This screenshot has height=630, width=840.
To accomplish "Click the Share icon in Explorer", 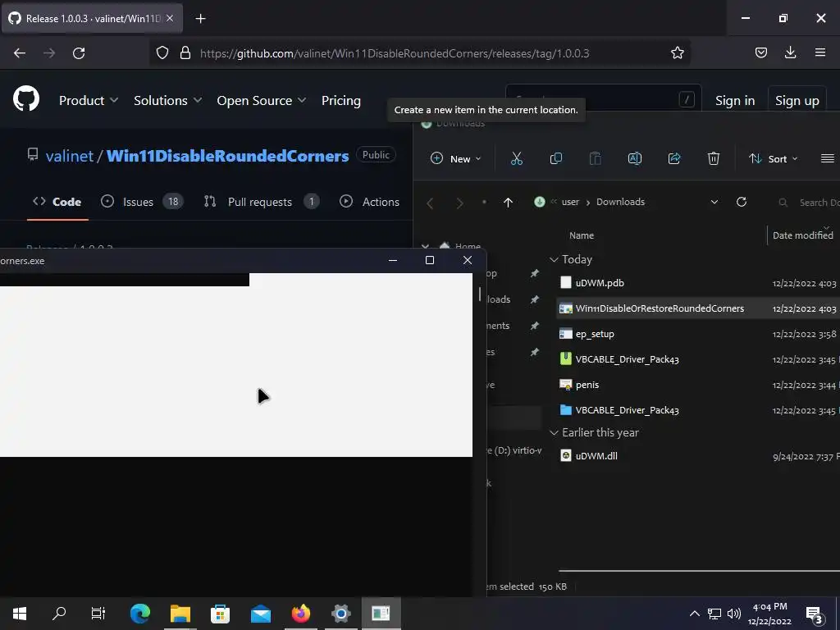I will pyautogui.click(x=674, y=158).
